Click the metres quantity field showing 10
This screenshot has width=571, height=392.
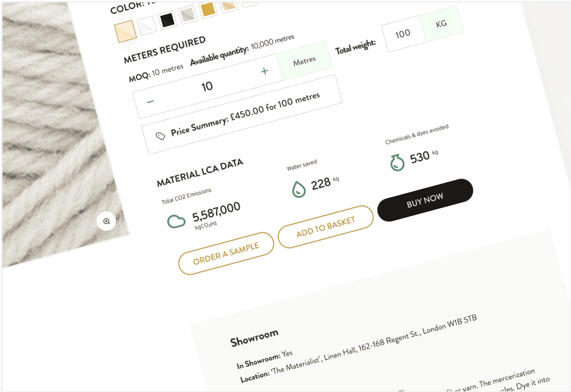coord(208,86)
